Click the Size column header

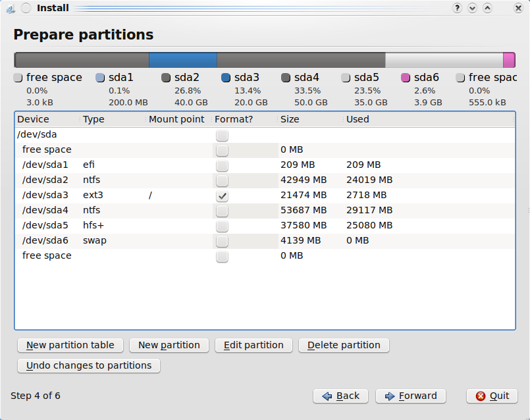[x=309, y=119]
